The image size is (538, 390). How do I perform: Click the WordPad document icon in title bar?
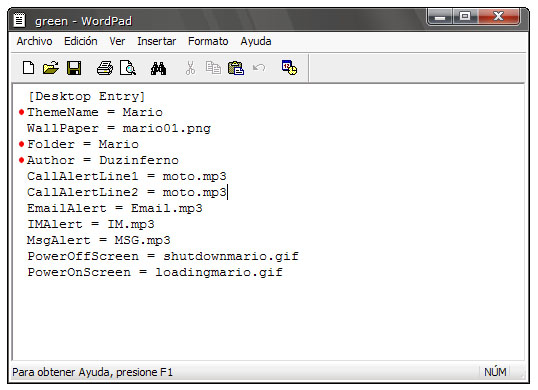(20, 20)
